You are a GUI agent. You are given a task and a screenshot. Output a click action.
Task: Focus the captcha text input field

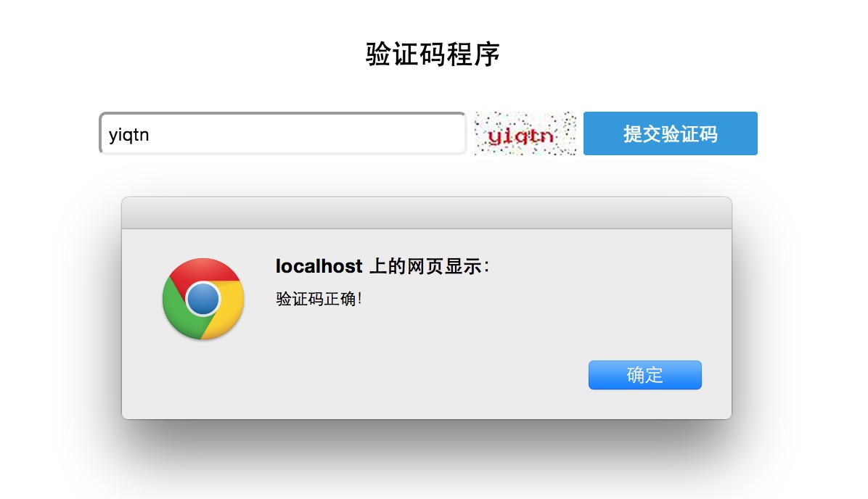point(282,133)
